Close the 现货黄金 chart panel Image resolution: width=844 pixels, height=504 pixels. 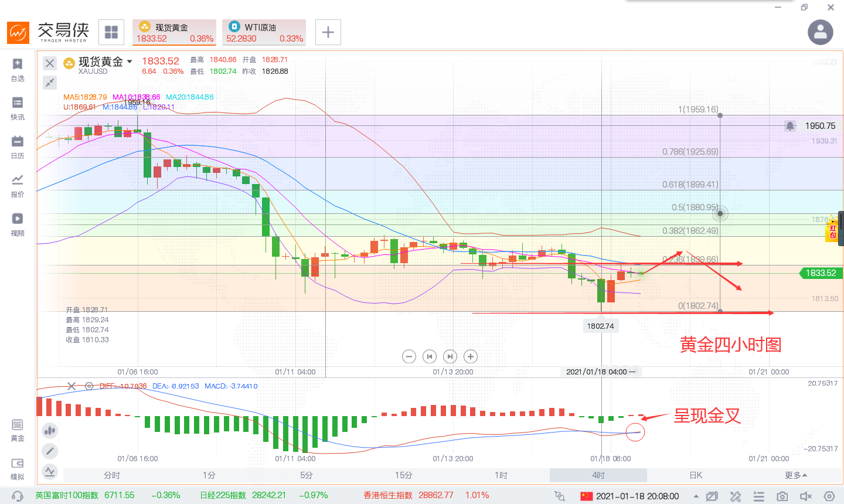click(x=50, y=63)
